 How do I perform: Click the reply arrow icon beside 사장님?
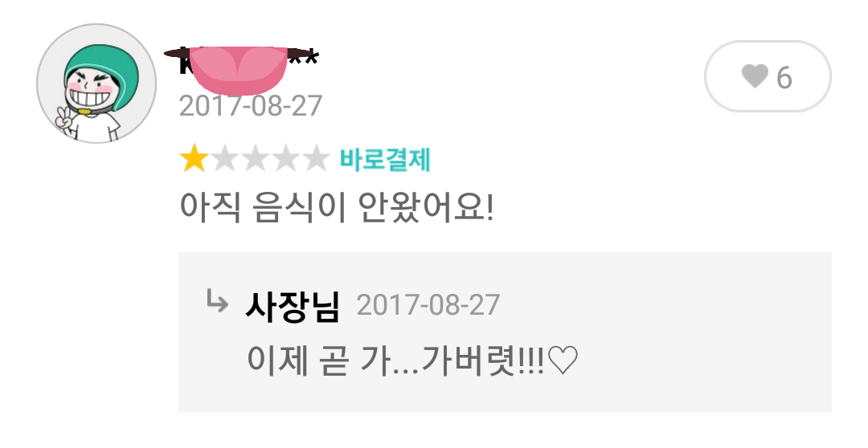(216, 301)
